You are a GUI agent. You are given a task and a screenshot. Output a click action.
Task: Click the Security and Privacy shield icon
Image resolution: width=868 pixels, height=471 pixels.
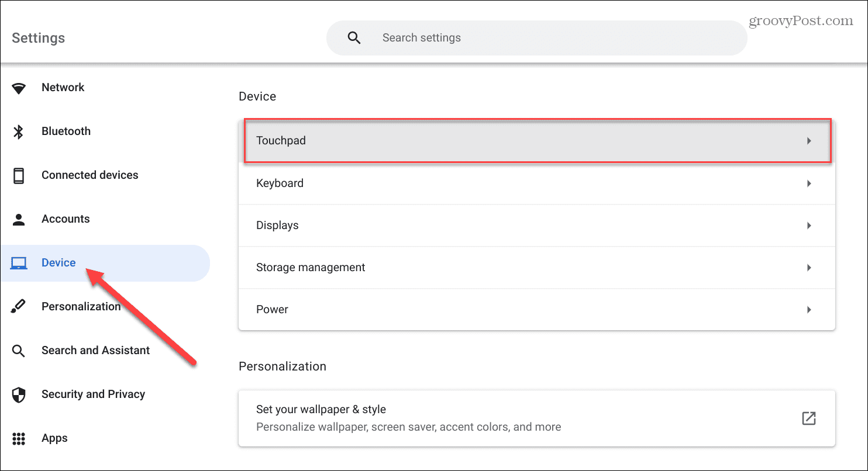coord(19,395)
